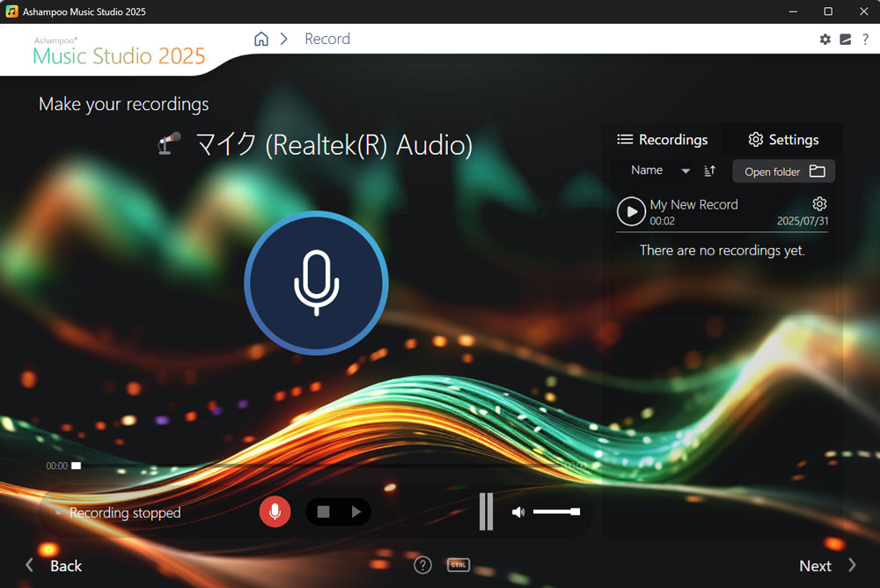Open application settings gear in top bar

825,40
